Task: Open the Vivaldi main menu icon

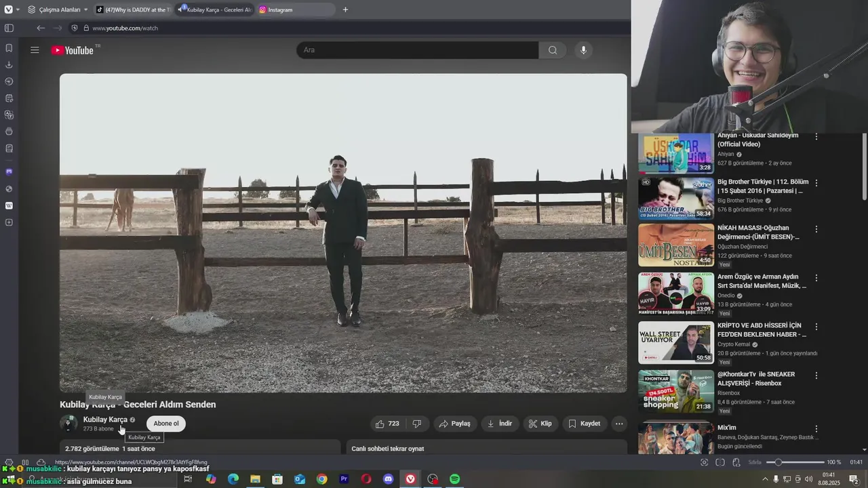Action: point(9,9)
